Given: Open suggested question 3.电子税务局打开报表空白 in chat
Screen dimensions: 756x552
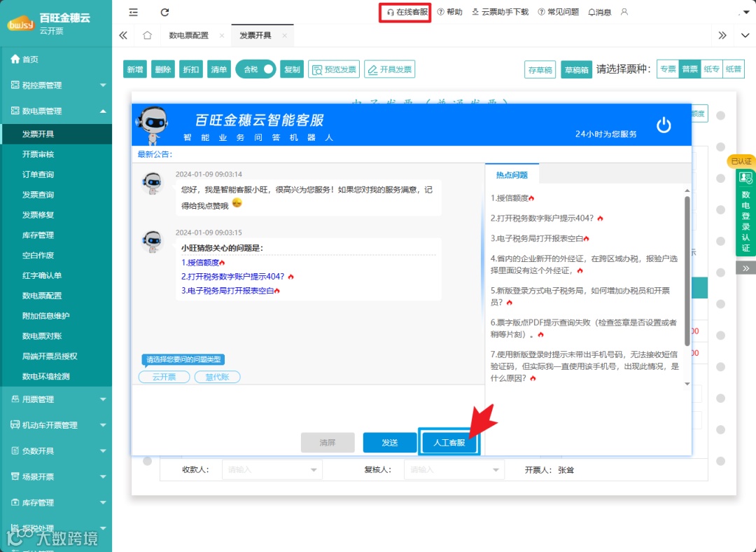Looking at the screenshot, I should (x=230, y=291).
